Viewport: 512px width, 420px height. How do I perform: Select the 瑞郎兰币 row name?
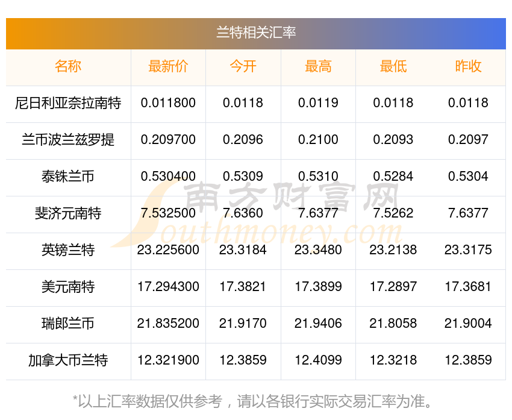(x=68, y=324)
